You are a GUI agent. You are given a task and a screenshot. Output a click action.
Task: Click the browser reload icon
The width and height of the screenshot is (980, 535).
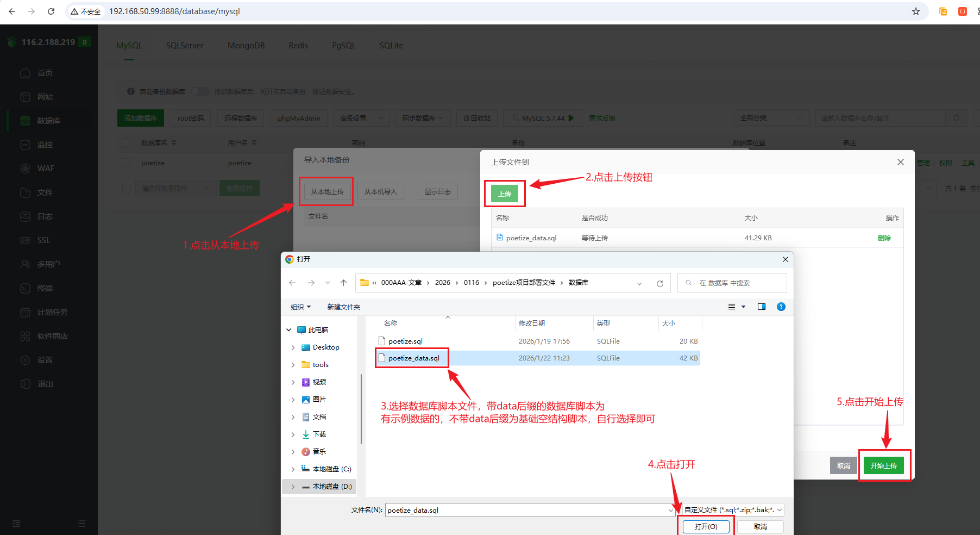[51, 11]
